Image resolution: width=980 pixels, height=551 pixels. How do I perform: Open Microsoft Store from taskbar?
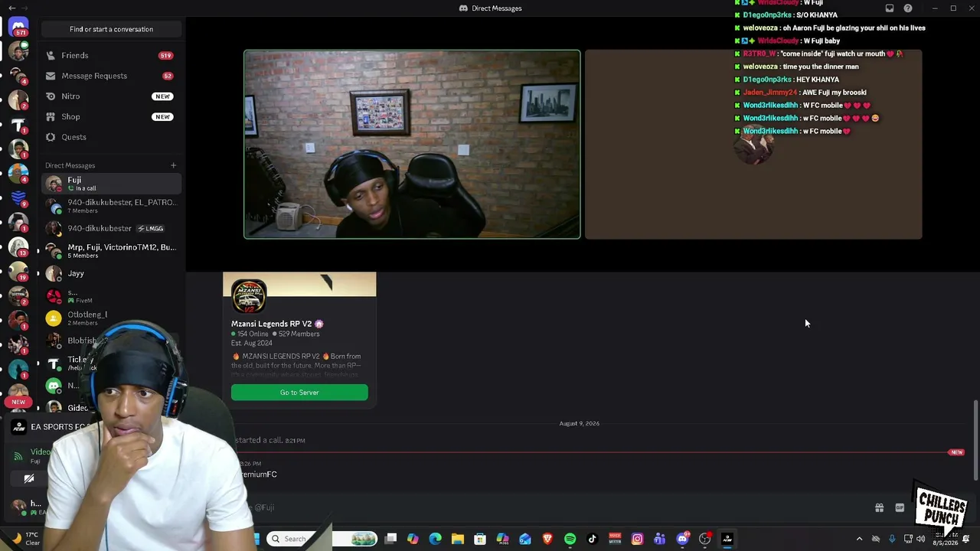tap(480, 539)
